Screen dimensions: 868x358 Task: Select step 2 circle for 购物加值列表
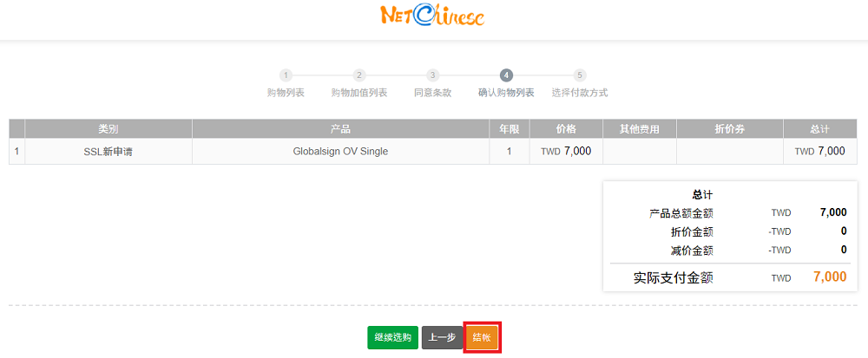point(358,75)
